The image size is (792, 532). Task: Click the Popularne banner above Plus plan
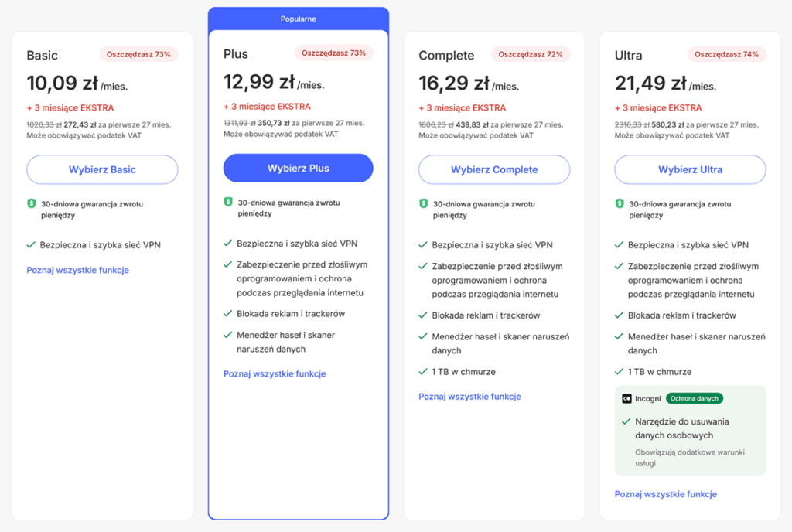point(299,19)
